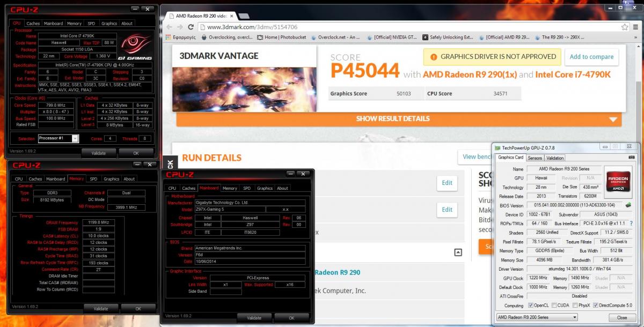Image resolution: width=644 pixels, height=327 pixels.
Task: Switch to the Sensors tab in GPU-Z
Action: pos(535,158)
